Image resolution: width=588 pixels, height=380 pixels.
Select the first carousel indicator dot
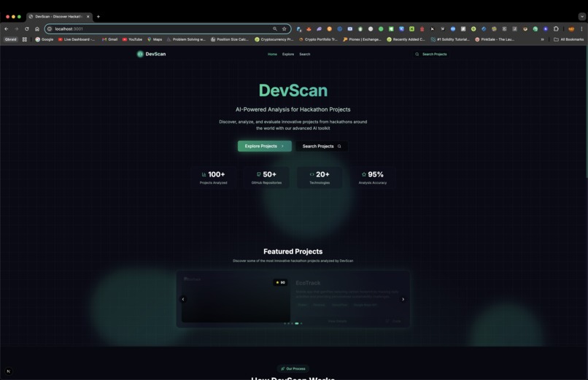[x=285, y=323]
